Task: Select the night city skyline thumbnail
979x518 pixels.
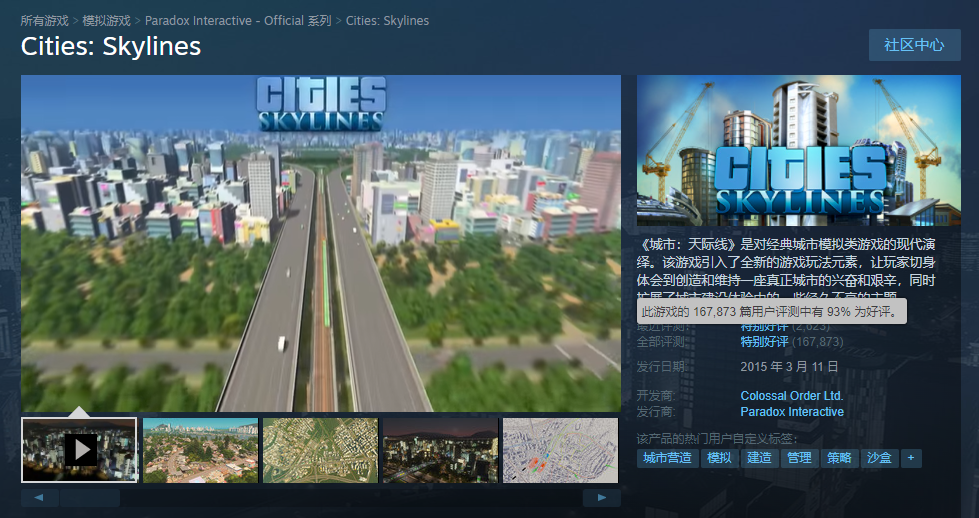Action: tap(440, 450)
